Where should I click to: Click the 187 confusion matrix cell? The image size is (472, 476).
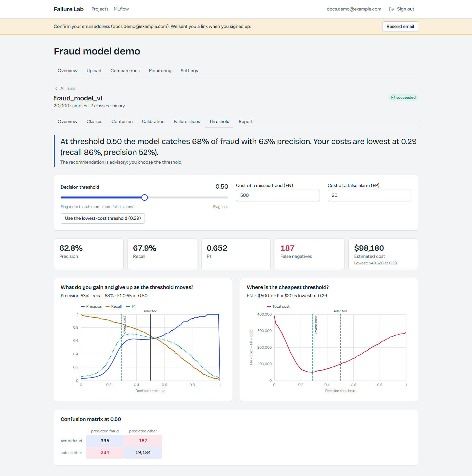point(143,441)
